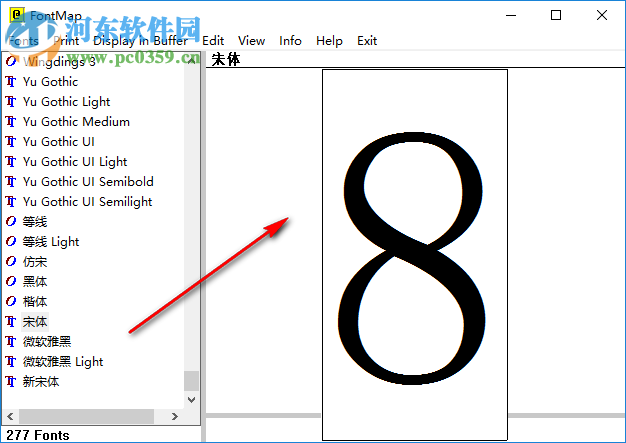Click the TrueType icon beside 新宋体
Viewport: 626px width, 443px height.
coord(11,381)
